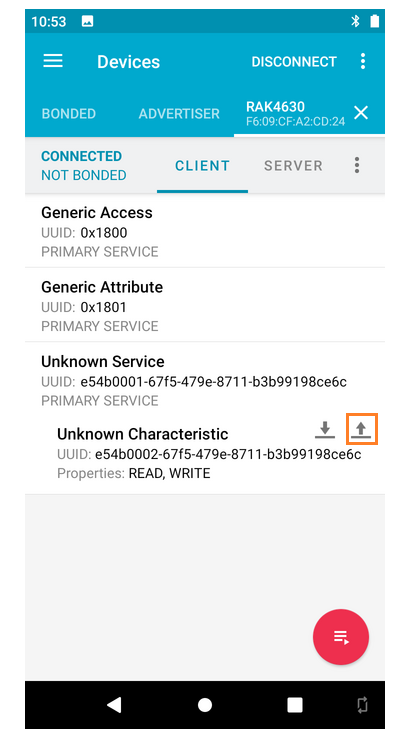Tap the read (download arrow) characteristic icon
The image size is (414, 737).
point(325,429)
